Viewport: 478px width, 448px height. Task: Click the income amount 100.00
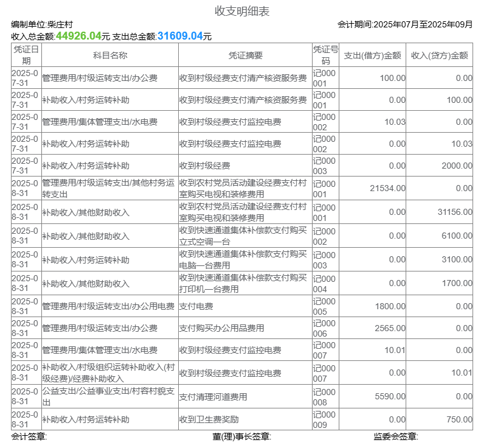click(459, 100)
